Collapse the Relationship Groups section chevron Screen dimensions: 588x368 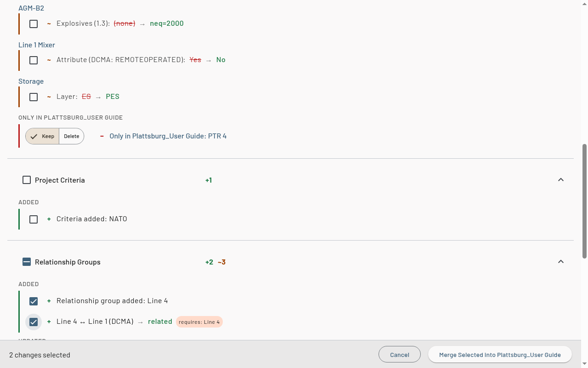pyautogui.click(x=560, y=262)
